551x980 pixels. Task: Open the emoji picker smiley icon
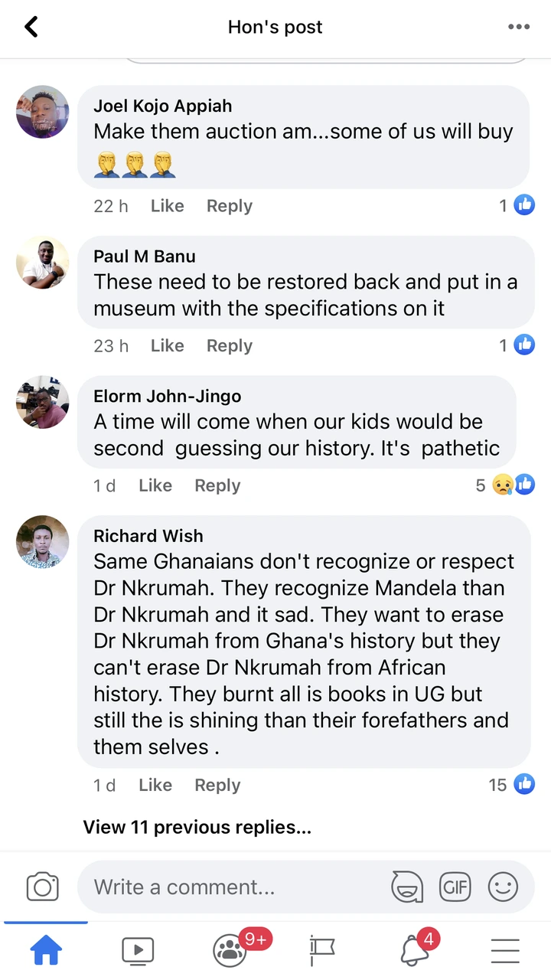(x=503, y=887)
